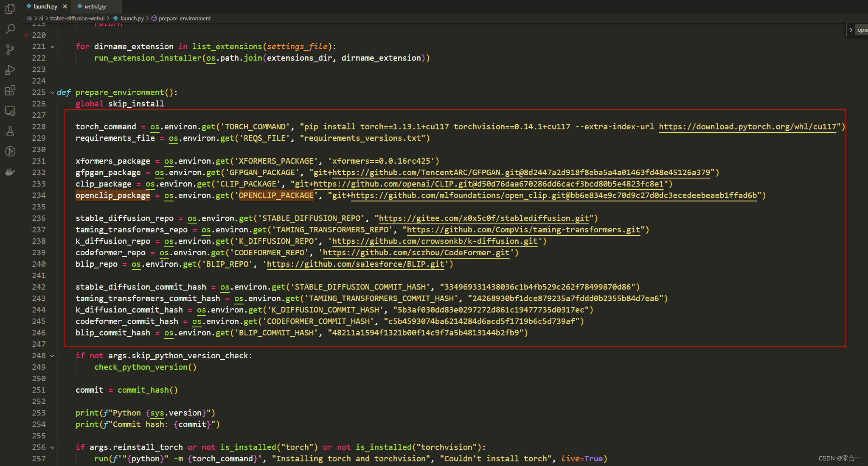Open the Testing flask icon
868x466 pixels.
pos(10,131)
